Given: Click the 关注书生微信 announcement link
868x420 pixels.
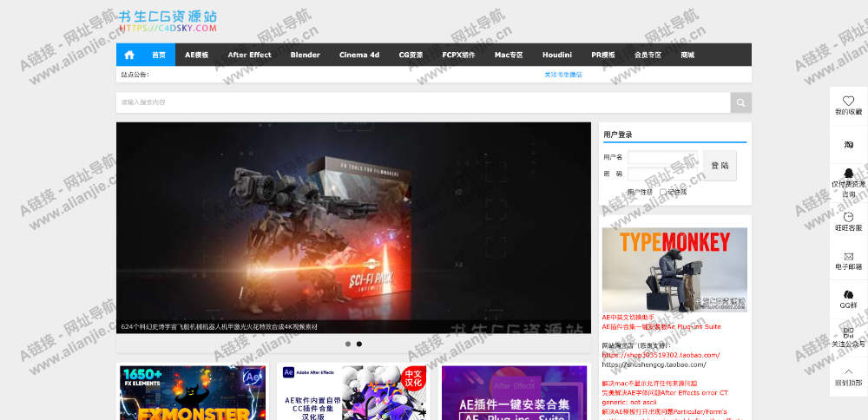Looking at the screenshot, I should [563, 75].
